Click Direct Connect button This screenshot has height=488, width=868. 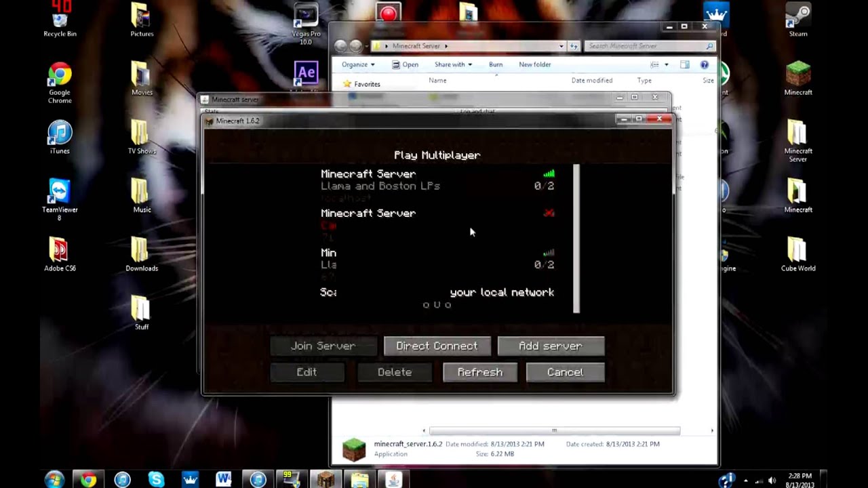pyautogui.click(x=437, y=346)
